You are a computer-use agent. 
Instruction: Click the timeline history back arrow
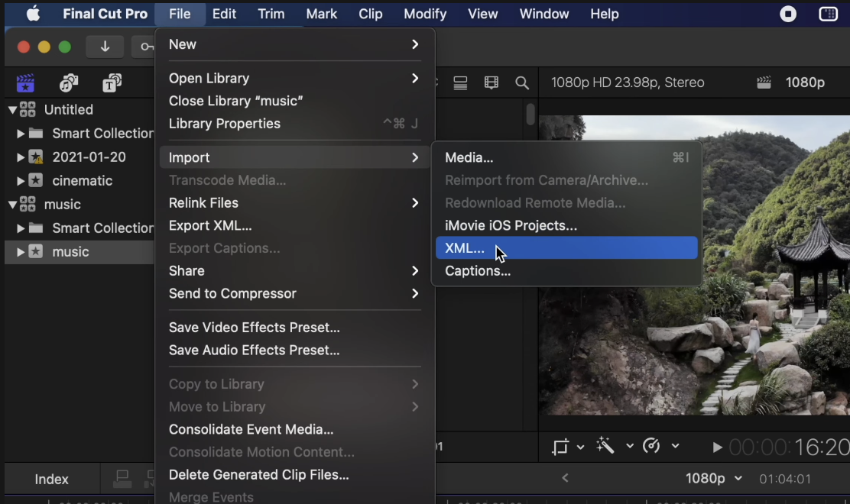tap(565, 478)
